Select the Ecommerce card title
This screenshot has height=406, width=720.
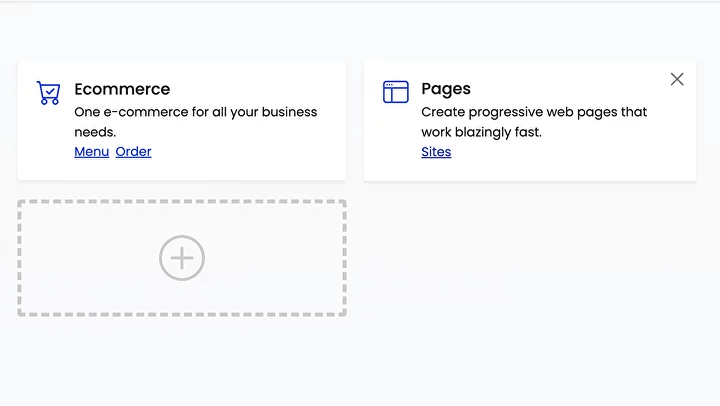click(x=122, y=89)
